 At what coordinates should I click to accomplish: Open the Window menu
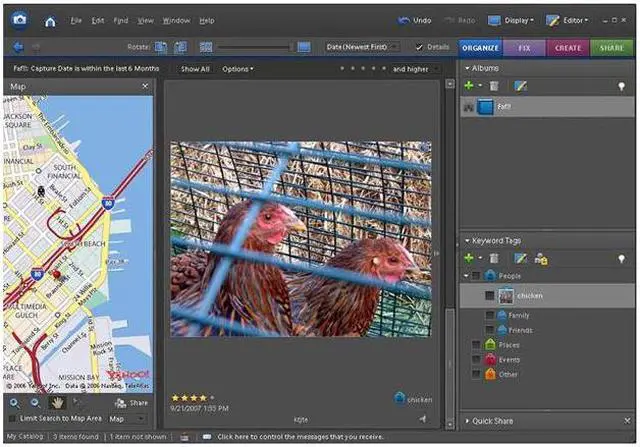click(176, 20)
